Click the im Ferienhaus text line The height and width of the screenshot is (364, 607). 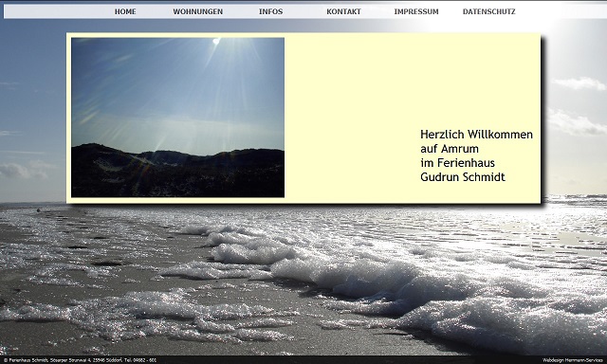pos(457,163)
